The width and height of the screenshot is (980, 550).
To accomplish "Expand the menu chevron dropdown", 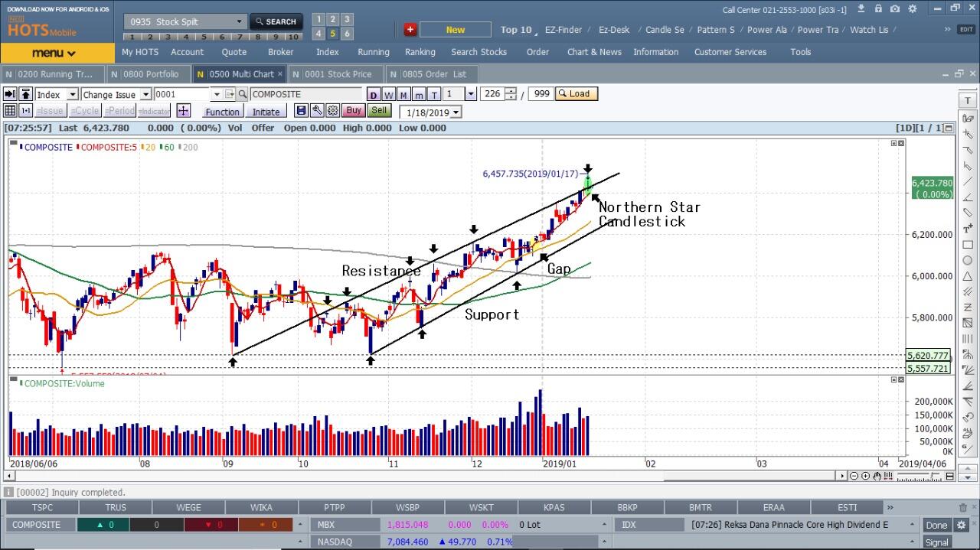I will tap(72, 54).
